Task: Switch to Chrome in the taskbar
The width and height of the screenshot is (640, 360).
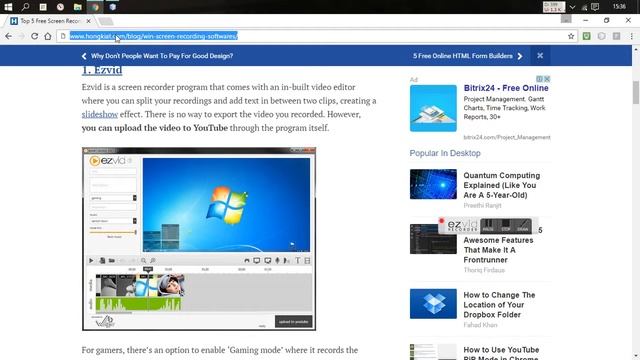Action: [x=95, y=7]
